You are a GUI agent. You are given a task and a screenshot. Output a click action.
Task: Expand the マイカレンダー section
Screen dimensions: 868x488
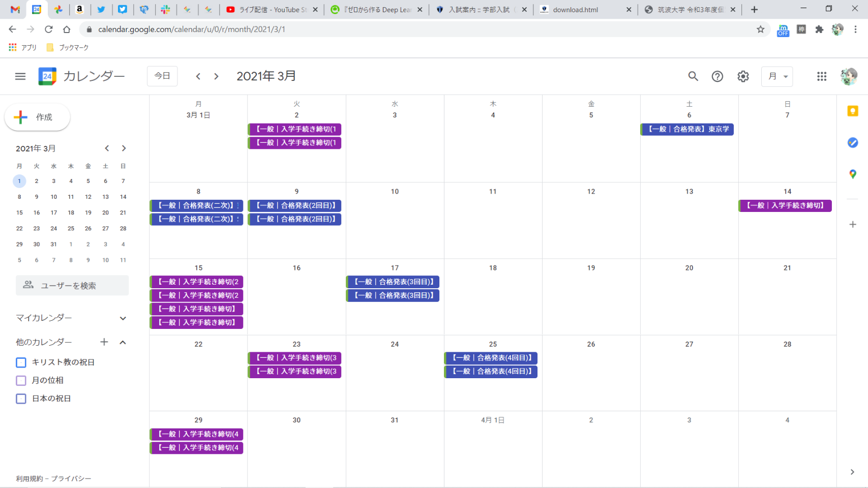click(x=123, y=318)
